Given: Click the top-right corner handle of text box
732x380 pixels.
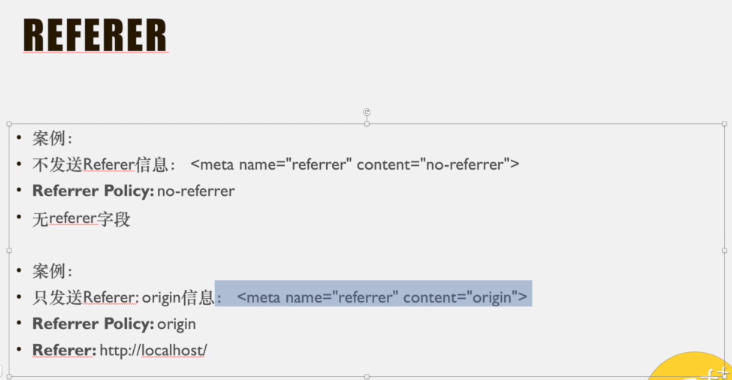Looking at the screenshot, I should 724,124.
